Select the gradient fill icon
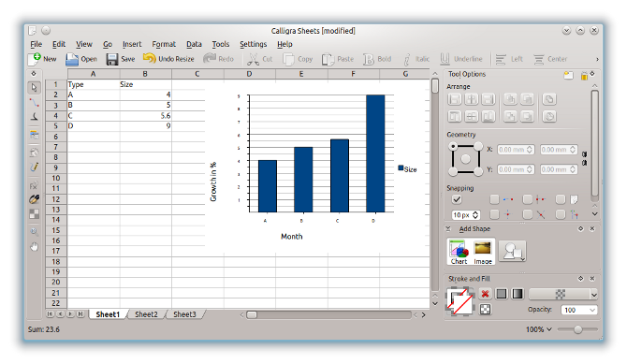Image resolution: width=627 pixels, height=364 pixels. [518, 294]
